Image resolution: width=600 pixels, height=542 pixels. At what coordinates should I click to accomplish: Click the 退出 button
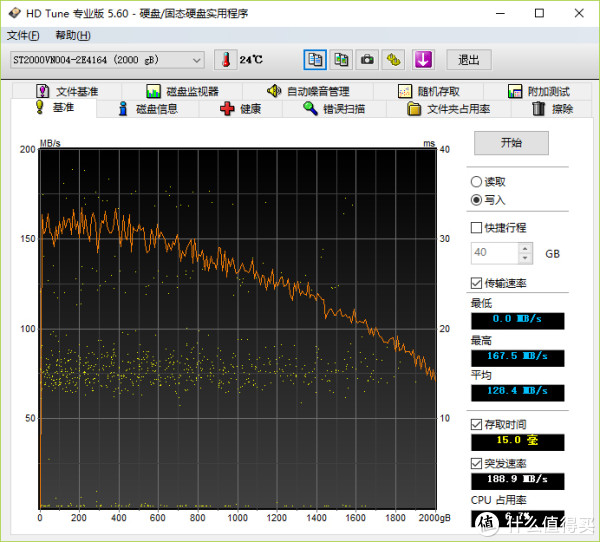tap(468, 60)
